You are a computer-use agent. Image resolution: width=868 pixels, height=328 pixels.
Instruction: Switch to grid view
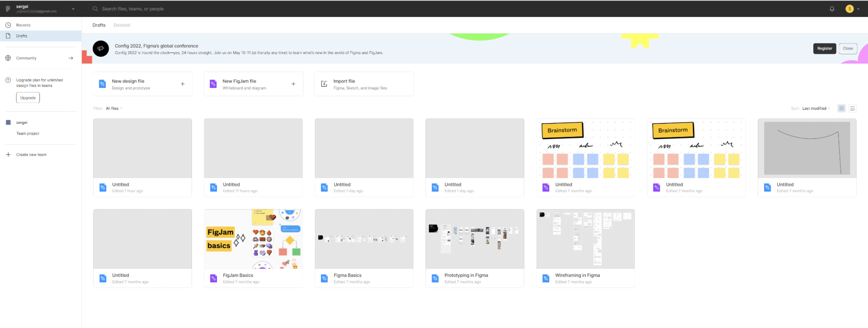pyautogui.click(x=842, y=109)
